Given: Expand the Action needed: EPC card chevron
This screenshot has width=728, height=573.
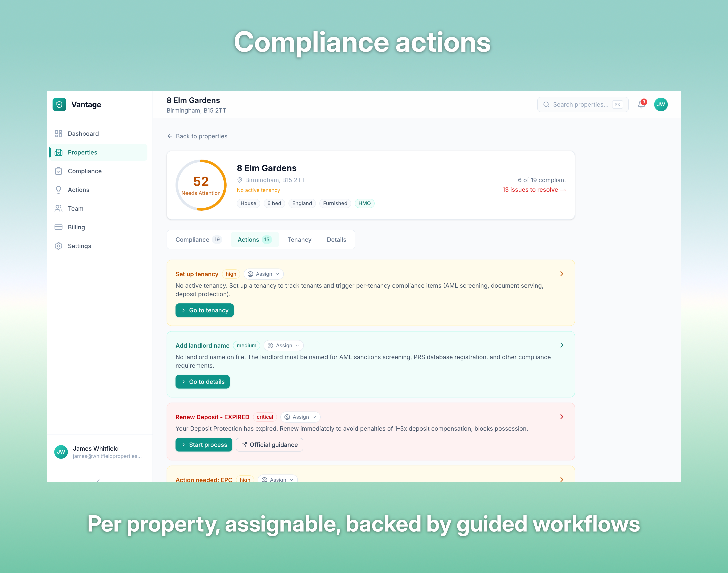Looking at the screenshot, I should click(x=562, y=479).
